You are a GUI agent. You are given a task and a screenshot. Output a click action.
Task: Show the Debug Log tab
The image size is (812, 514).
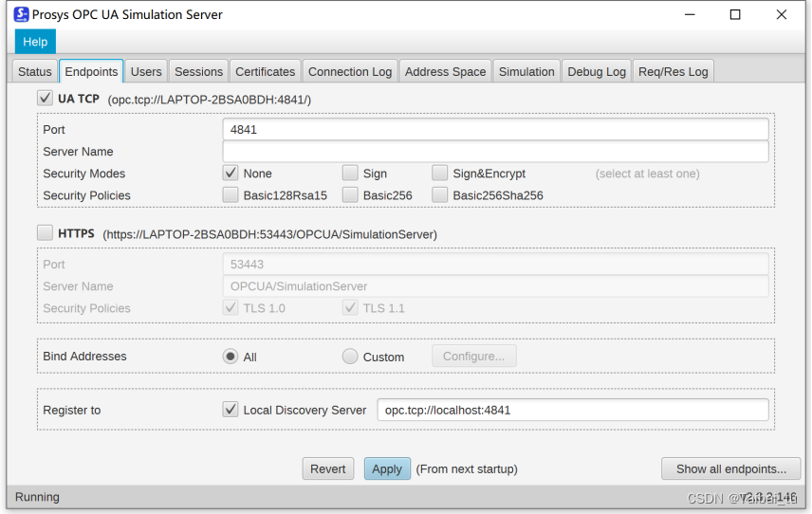click(597, 71)
